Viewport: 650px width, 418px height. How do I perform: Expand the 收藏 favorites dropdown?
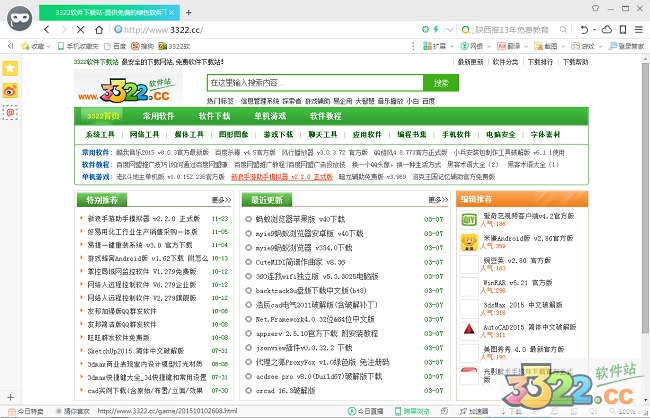(36, 45)
